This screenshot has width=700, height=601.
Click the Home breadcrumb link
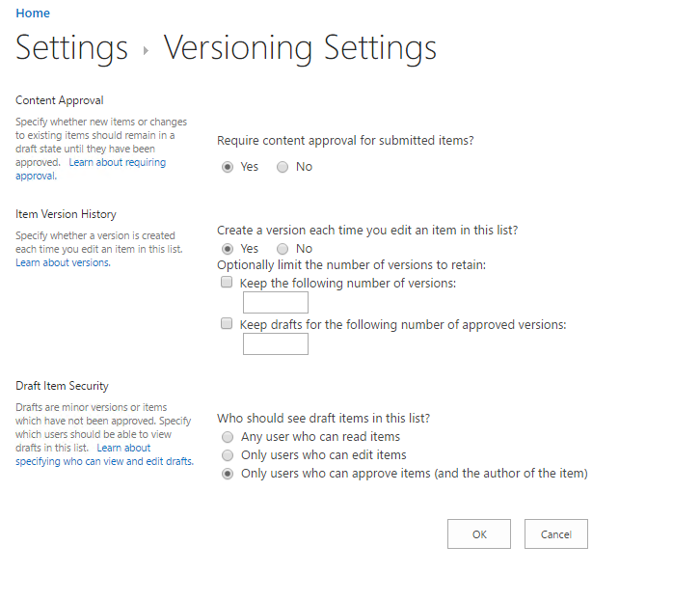(x=33, y=14)
